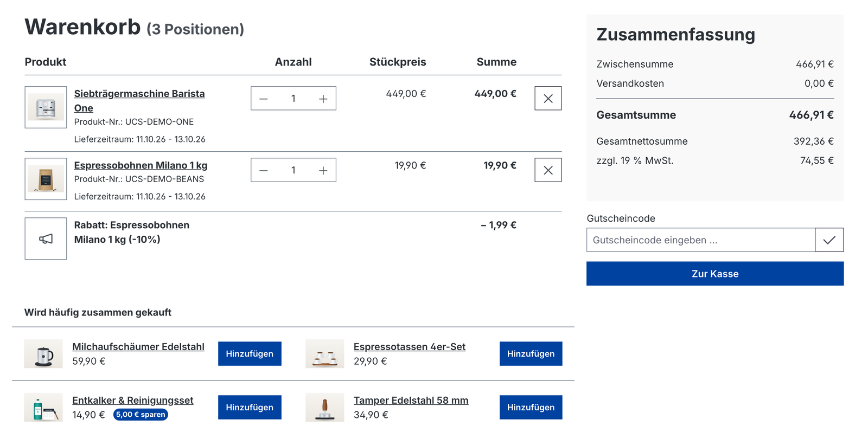Select the discount amount – 1,99 €
868x426 pixels.
point(499,225)
